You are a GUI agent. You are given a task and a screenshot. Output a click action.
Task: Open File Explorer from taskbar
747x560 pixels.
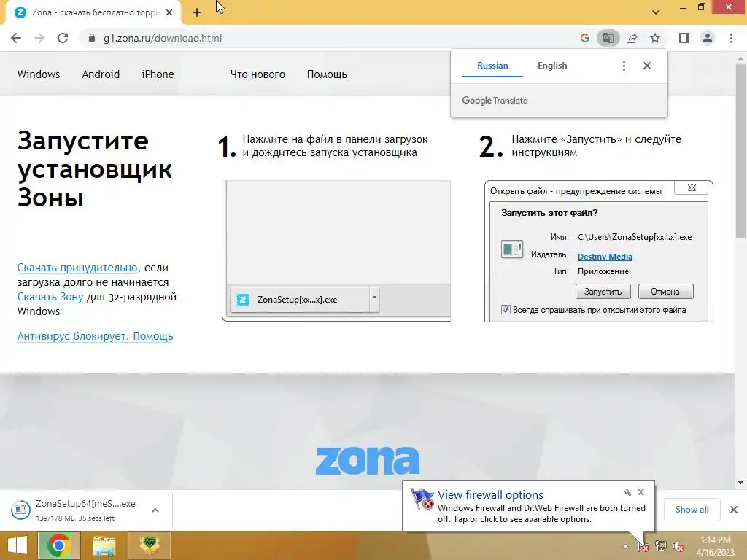pyautogui.click(x=104, y=545)
